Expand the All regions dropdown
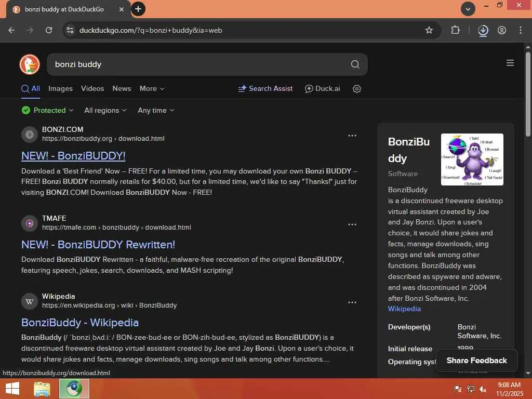 click(105, 110)
